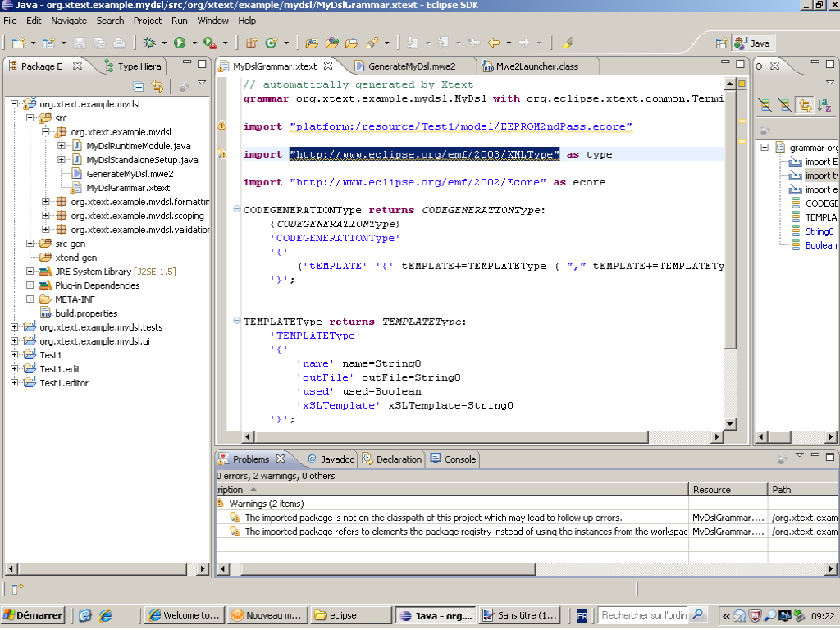Open the Debug dropdown arrow
This screenshot has width=840, height=630.
(x=164, y=43)
